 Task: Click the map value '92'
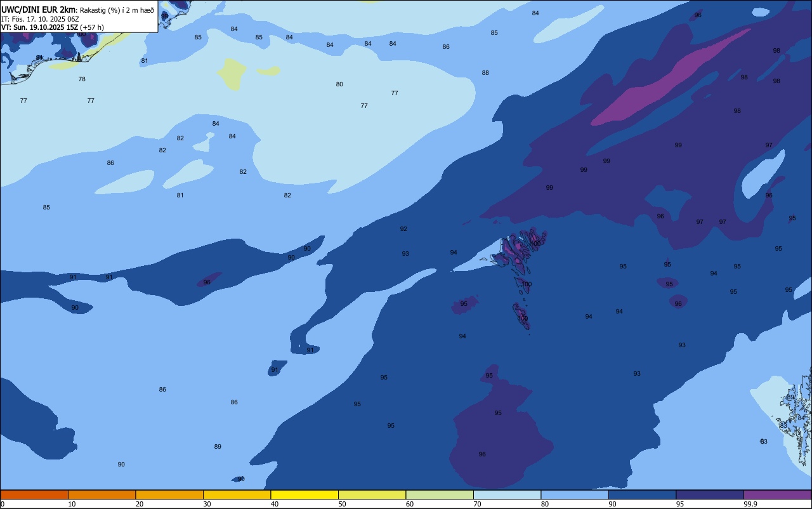(x=403, y=229)
